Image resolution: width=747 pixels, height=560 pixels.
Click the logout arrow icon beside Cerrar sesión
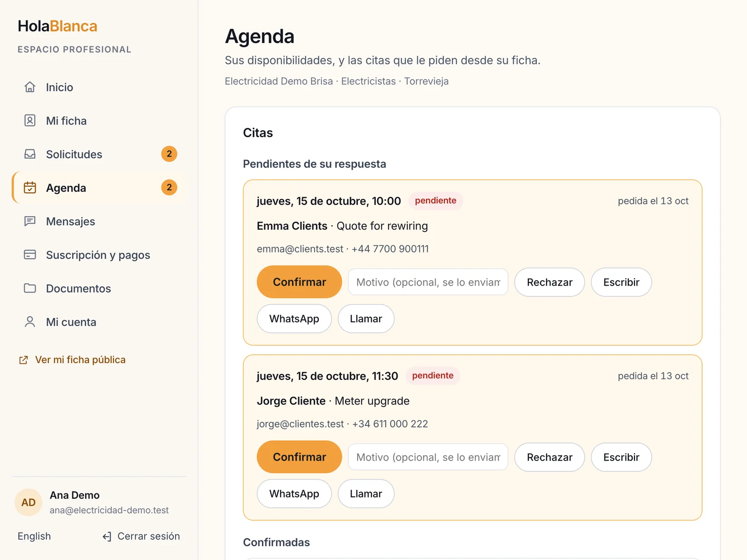[x=107, y=537]
